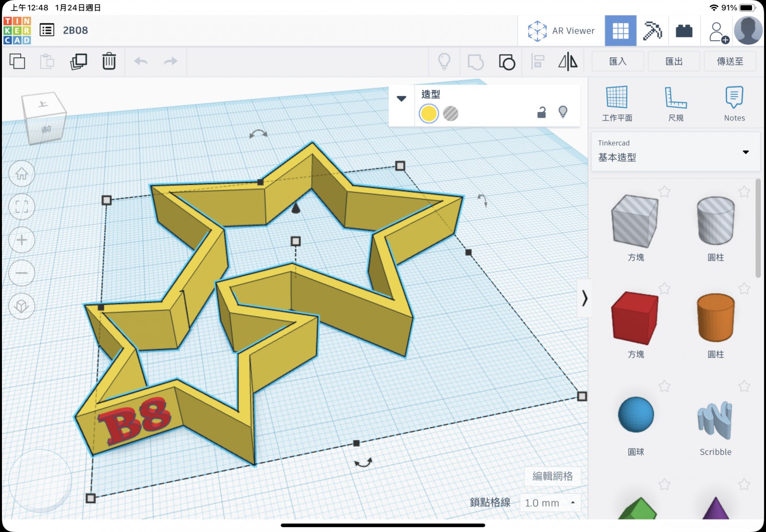The width and height of the screenshot is (766, 532).
Task: Undo the last action
Action: pyautogui.click(x=141, y=61)
